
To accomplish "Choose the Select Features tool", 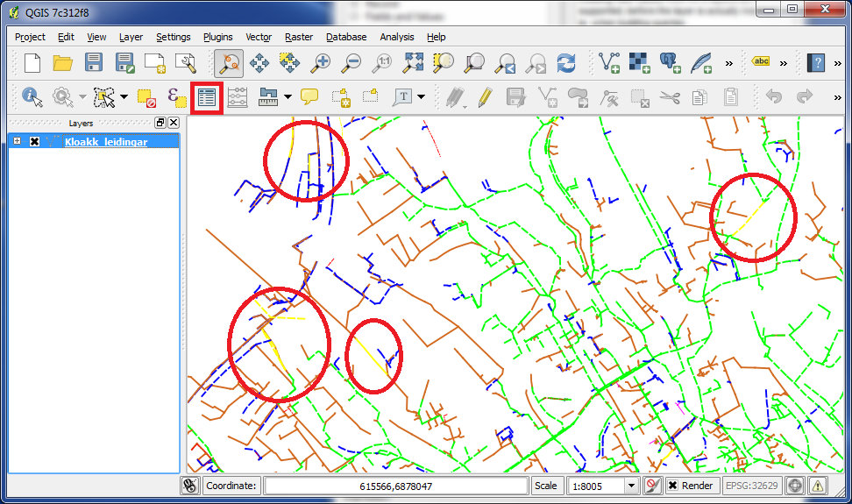I will click(103, 98).
